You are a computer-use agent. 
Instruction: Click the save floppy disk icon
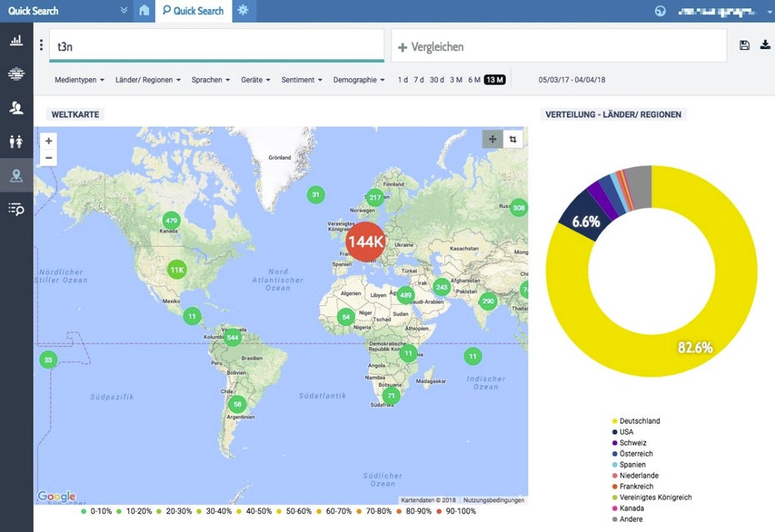pyautogui.click(x=744, y=46)
